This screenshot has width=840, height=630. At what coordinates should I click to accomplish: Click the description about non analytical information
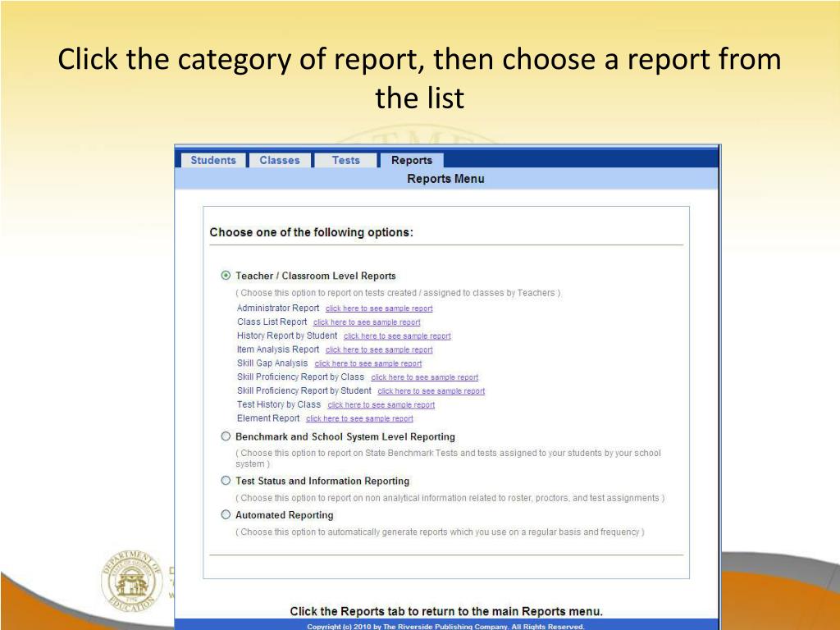(450, 498)
